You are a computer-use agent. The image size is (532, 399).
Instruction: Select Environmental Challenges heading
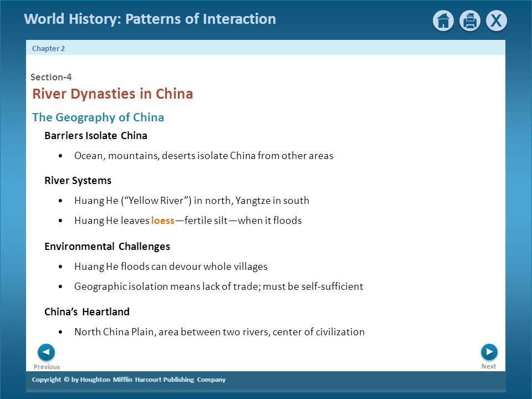click(107, 246)
